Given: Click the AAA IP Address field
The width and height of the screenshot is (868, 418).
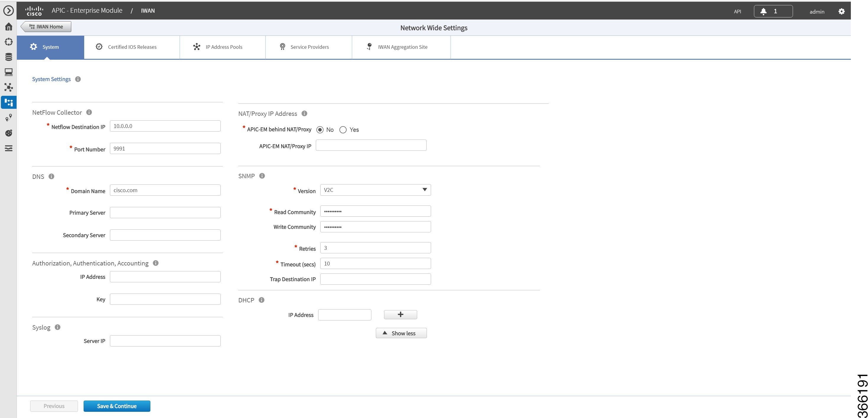Looking at the screenshot, I should click(165, 277).
